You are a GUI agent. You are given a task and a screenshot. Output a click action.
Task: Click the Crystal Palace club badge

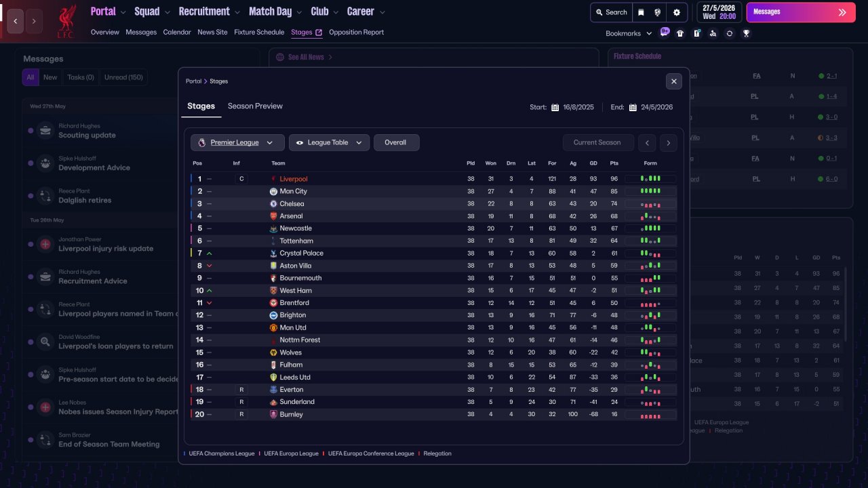click(273, 253)
